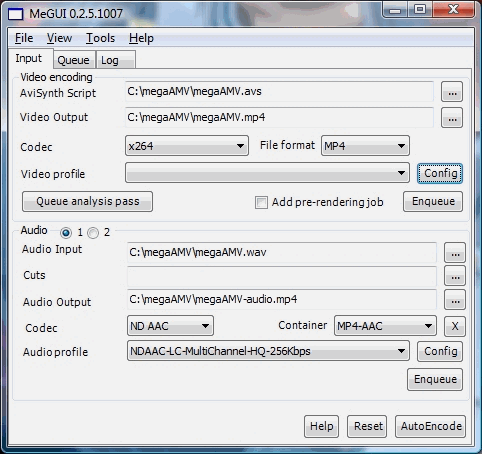
Task: Click the bottom Help button
Action: [x=321, y=426]
